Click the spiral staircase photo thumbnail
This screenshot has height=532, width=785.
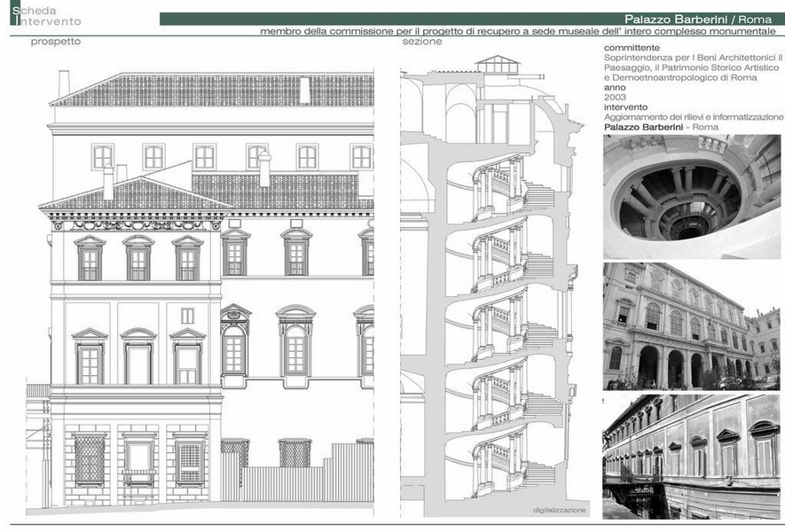691,197
